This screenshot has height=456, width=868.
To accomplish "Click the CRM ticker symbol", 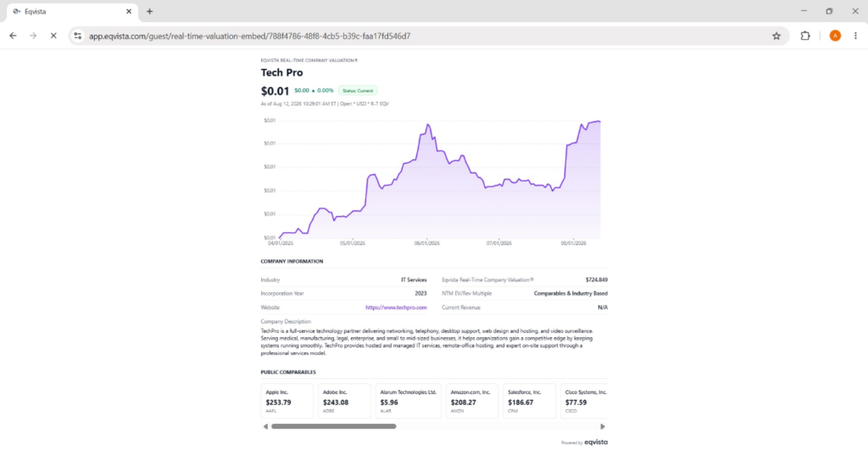I will click(513, 411).
